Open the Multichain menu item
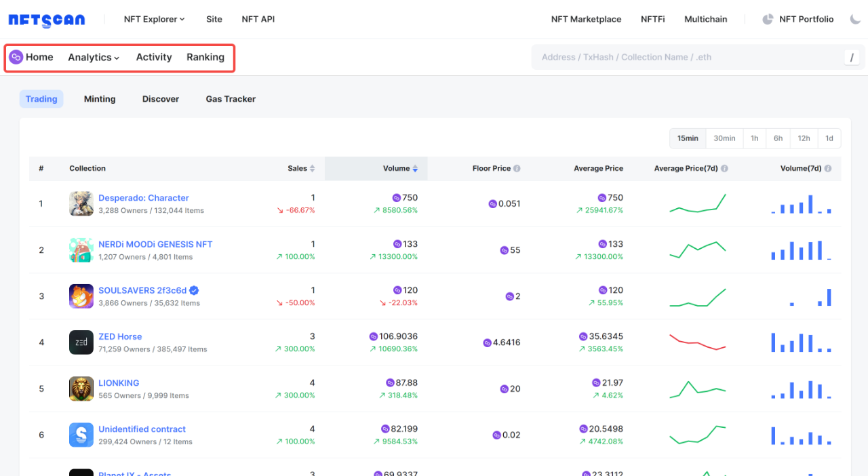This screenshot has height=476, width=868. tap(706, 19)
